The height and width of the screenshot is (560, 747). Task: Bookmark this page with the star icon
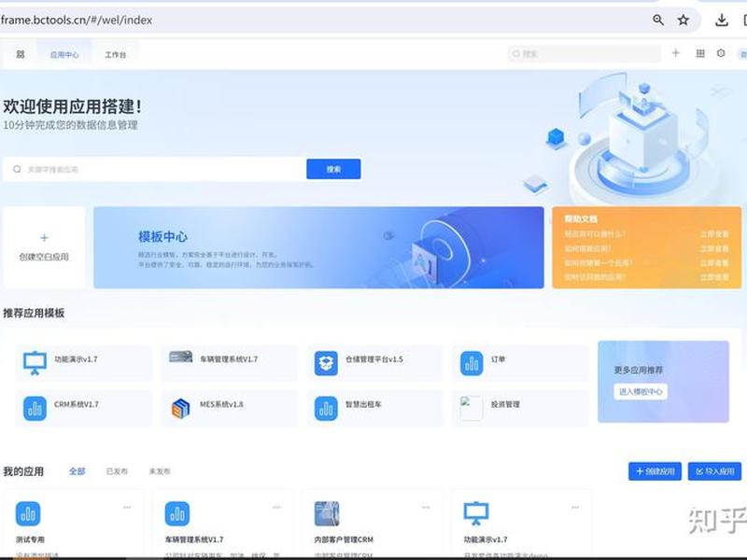pyautogui.click(x=684, y=20)
